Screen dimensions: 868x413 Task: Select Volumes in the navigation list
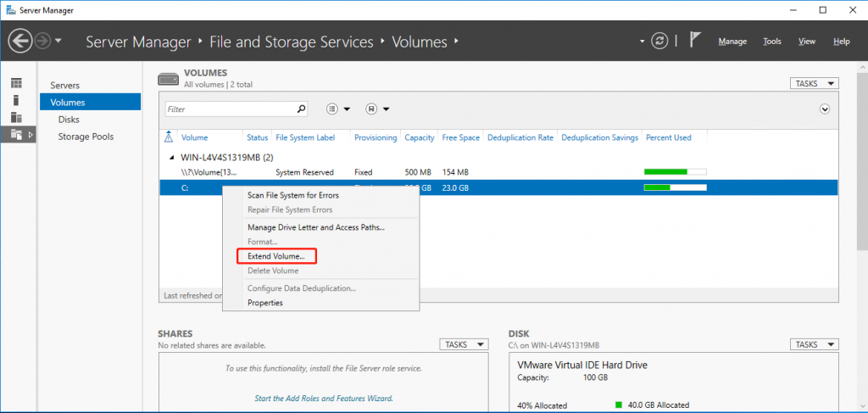90,103
